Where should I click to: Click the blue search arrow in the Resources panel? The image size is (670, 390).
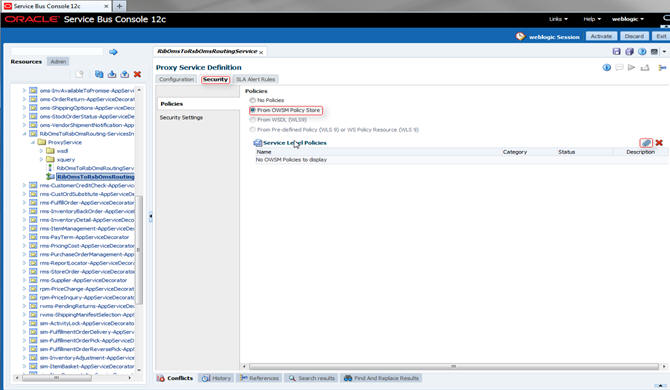point(113,52)
